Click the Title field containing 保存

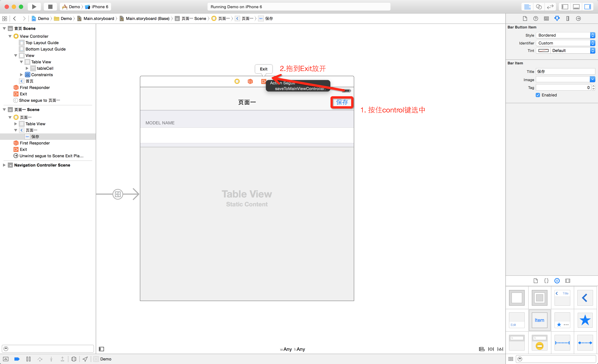[565, 71]
